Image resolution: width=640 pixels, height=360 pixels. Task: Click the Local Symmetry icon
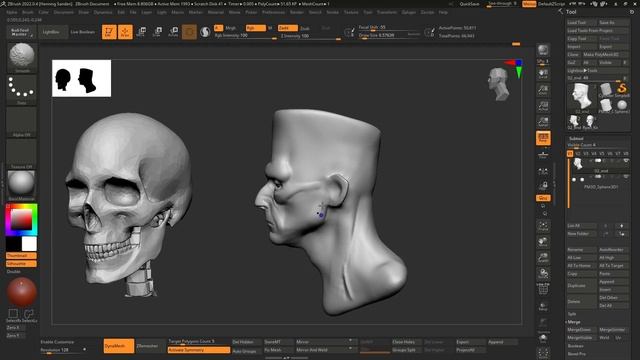(543, 171)
